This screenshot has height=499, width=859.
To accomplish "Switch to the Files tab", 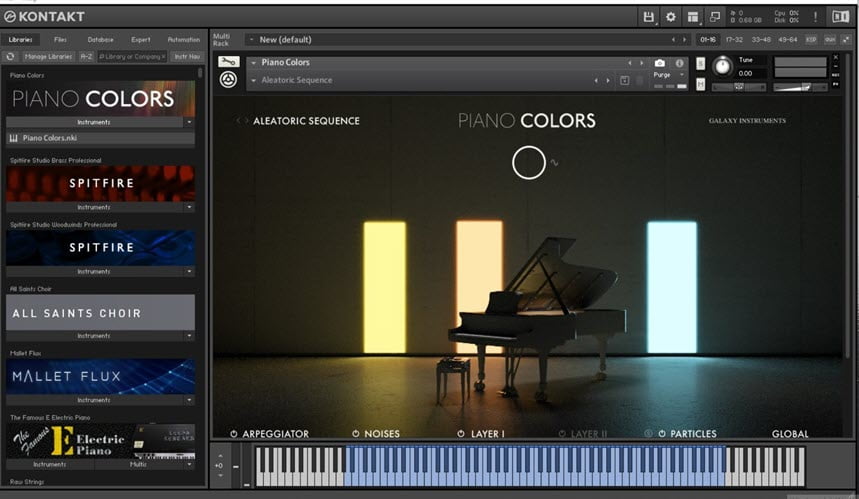I will 60,39.
